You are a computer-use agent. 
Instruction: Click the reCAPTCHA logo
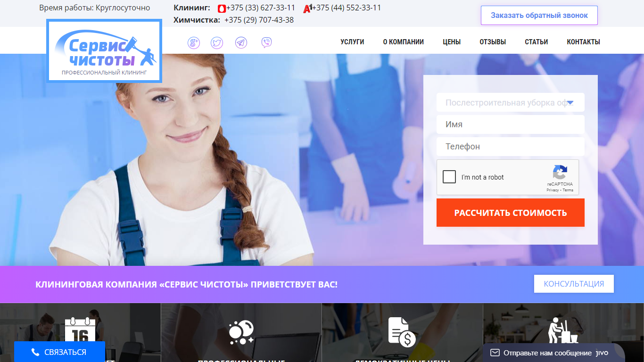coord(560,172)
